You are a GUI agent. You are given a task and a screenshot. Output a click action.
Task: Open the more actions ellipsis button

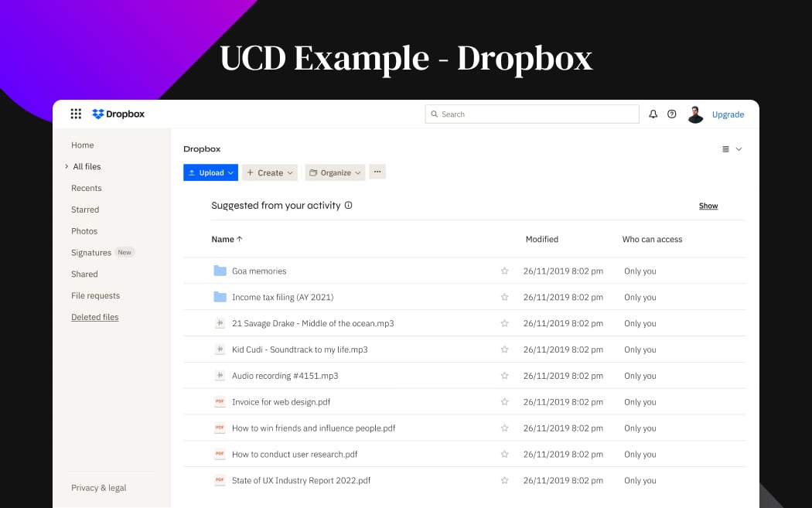pos(377,172)
